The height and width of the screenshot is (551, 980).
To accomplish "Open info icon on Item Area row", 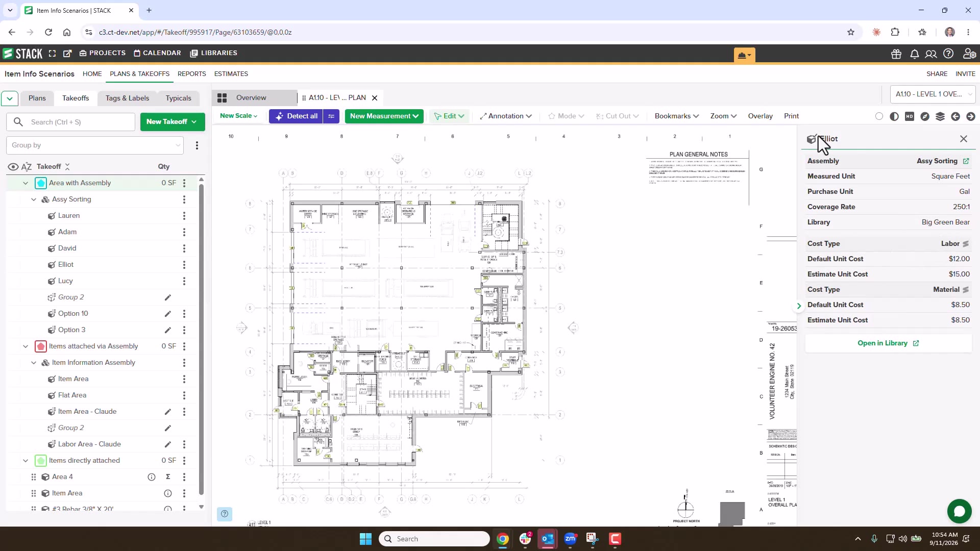I will 167,493.
